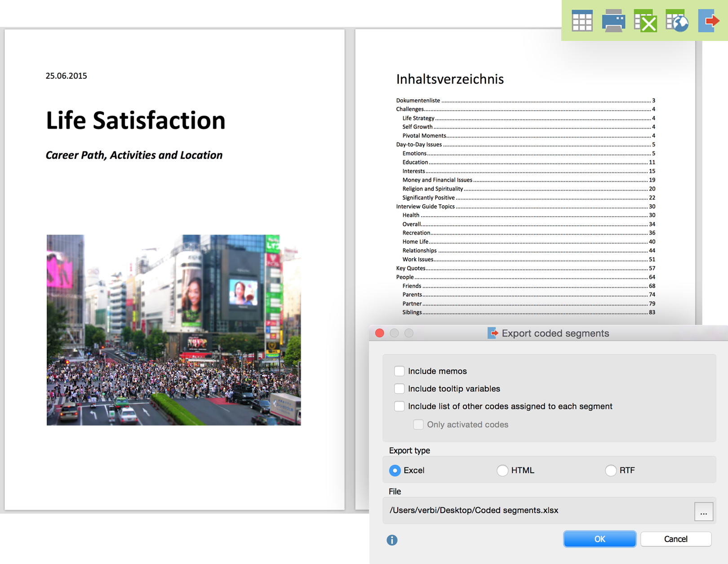The image size is (728, 564).
Task: Click the Career Path, Activities and Location subtitle
Action: point(134,155)
